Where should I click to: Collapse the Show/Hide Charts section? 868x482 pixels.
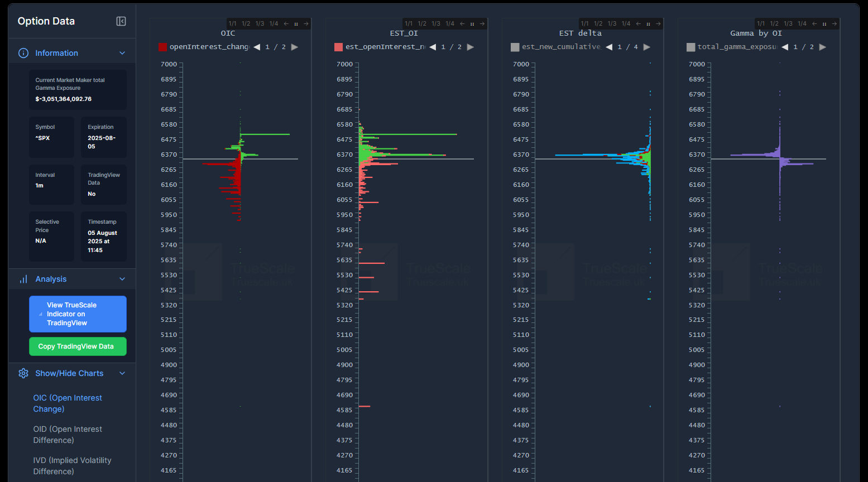[122, 373]
